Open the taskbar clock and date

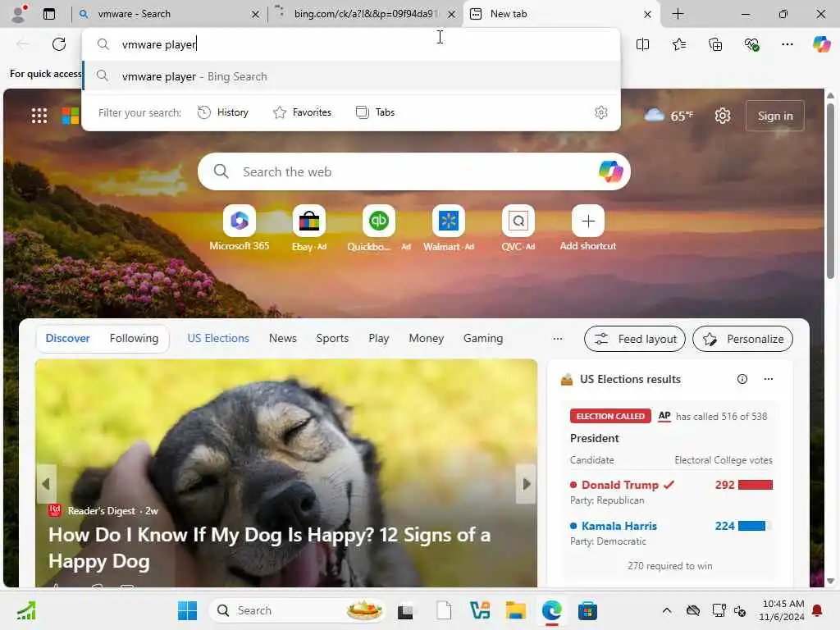click(x=782, y=610)
